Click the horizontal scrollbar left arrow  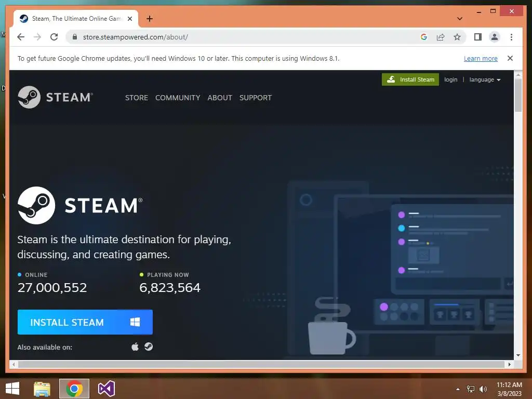click(x=13, y=364)
